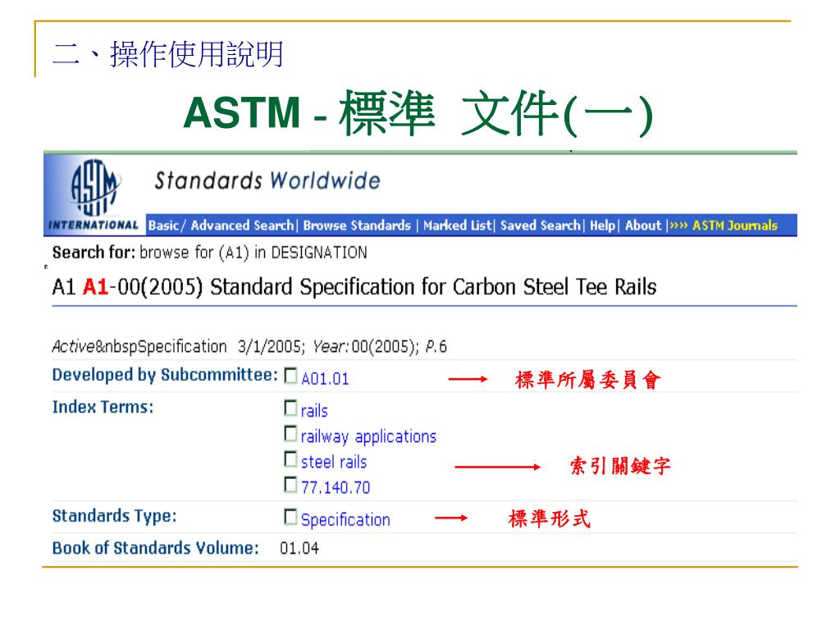Viewport: 840px width, 630px height.
Task: Click the 'Standards Worldwide' banner text
Action: [267, 180]
